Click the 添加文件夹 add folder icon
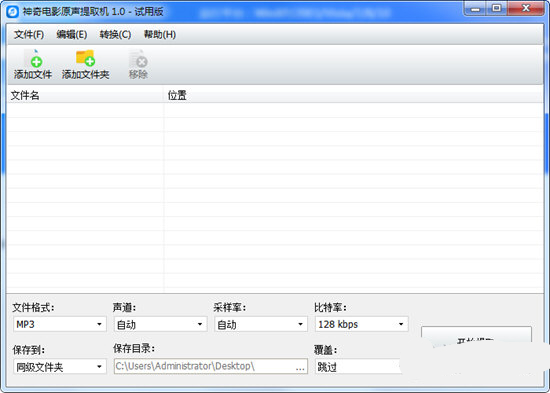Screen dimensions: 550x393 point(85,65)
